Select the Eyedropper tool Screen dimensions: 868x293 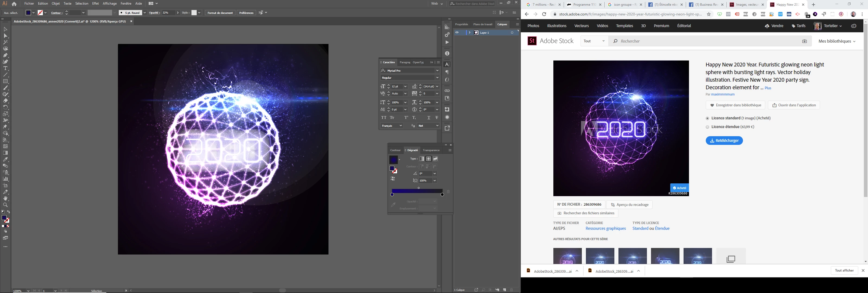[x=5, y=160]
